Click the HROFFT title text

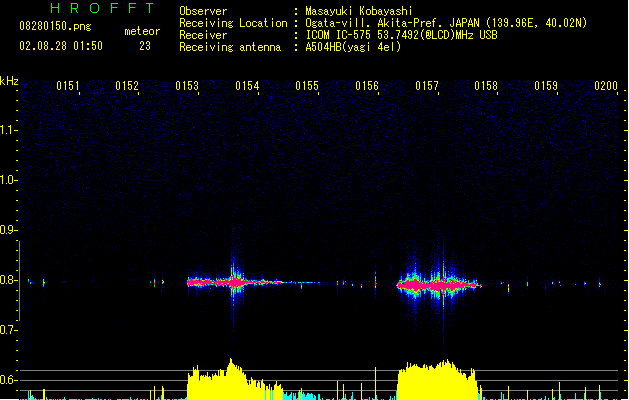(103, 8)
